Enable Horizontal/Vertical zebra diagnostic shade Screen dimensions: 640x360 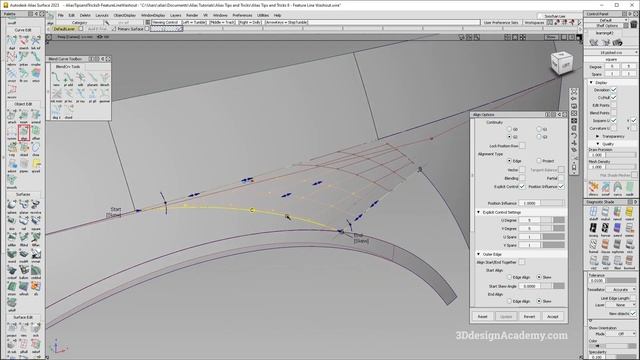(605, 229)
